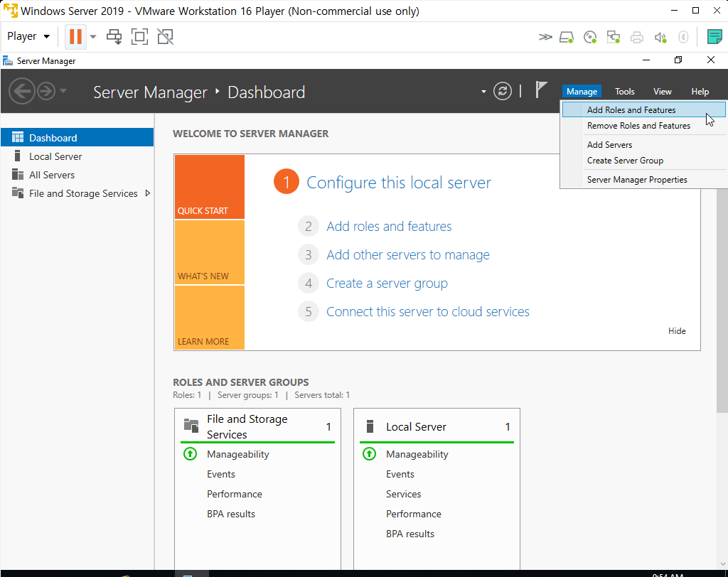Open the VMware message log note icon
Viewport: 728px width, 577px height.
pyautogui.click(x=714, y=37)
